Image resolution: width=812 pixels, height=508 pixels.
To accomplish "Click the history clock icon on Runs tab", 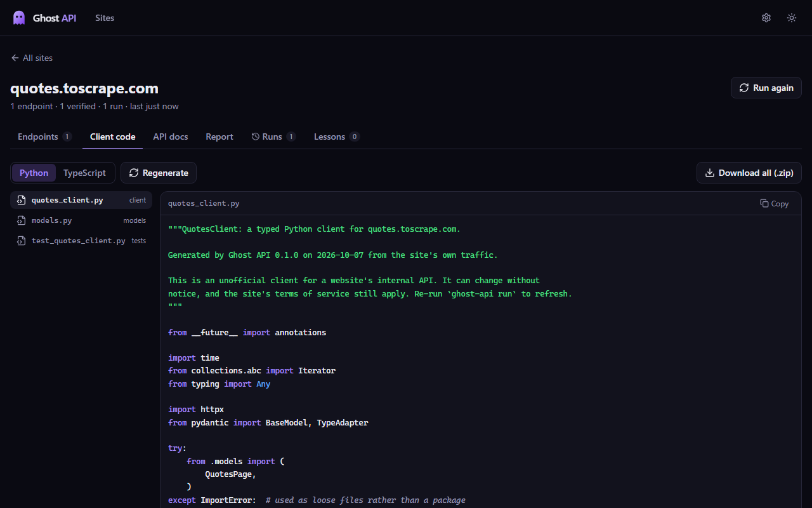I will (x=256, y=137).
